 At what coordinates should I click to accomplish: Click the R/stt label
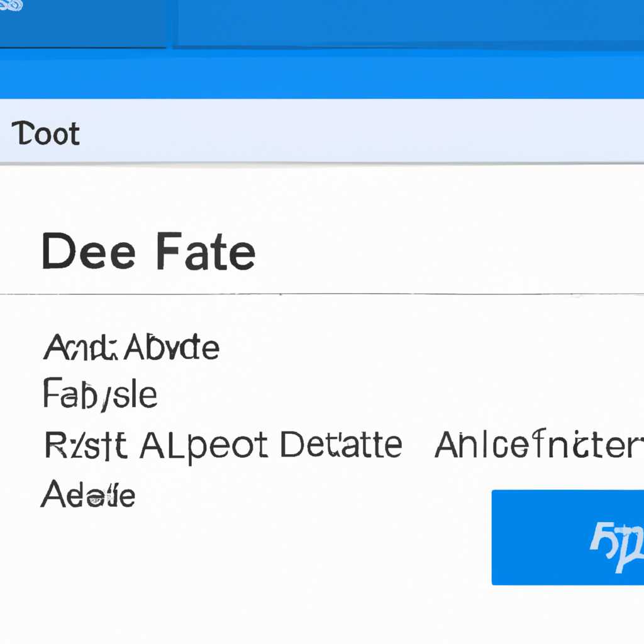[86, 445]
